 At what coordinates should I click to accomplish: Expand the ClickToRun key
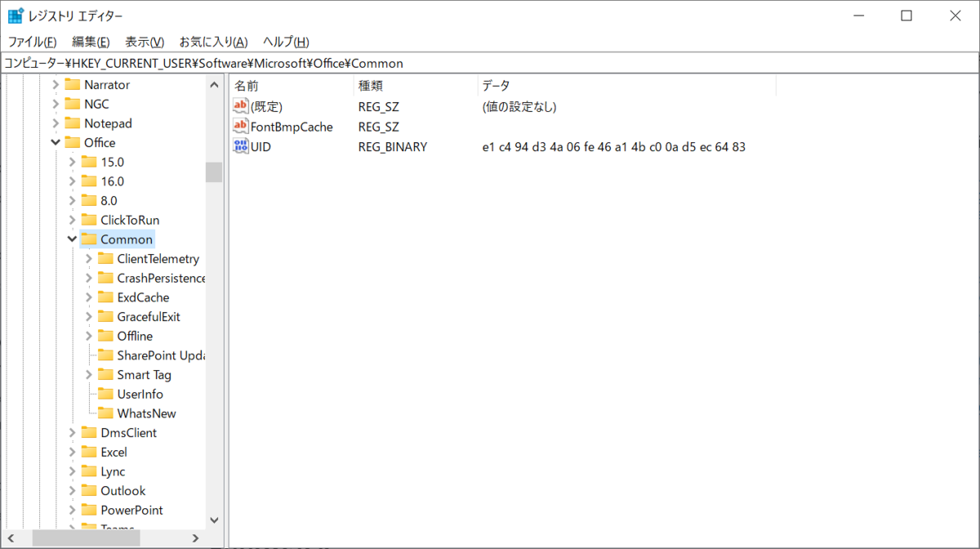coord(72,220)
